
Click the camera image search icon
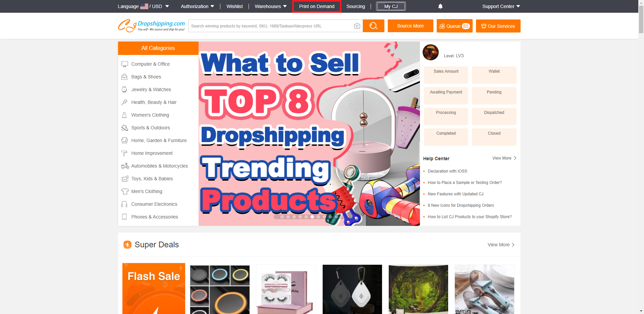[x=357, y=26]
